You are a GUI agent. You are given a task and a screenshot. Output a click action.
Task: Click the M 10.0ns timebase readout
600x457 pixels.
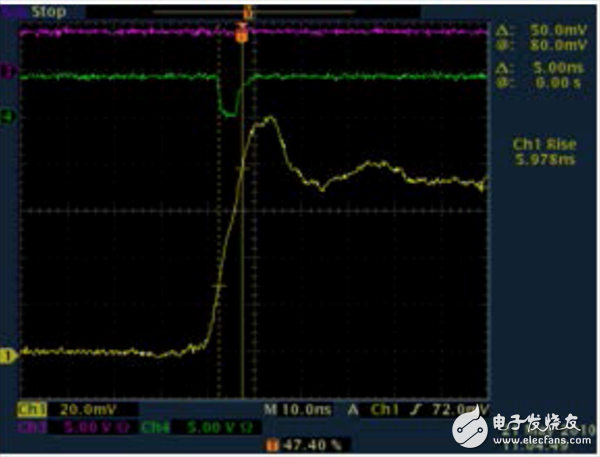pyautogui.click(x=296, y=409)
